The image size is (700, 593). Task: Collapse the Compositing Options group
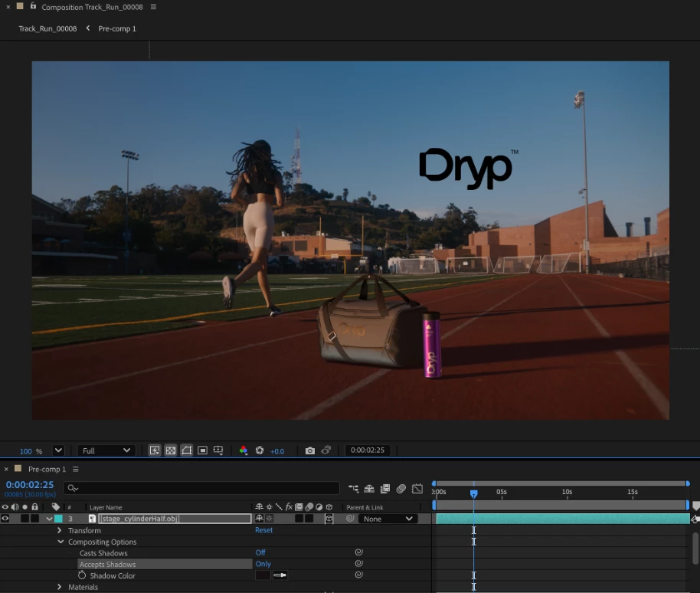[61, 542]
